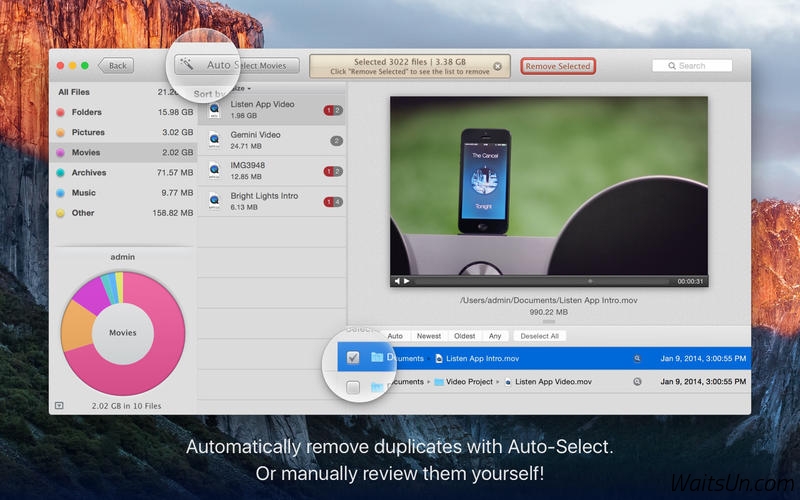Click the magnifier icon in the Search field
Image resolution: width=800 pixels, height=500 pixels.
672,66
